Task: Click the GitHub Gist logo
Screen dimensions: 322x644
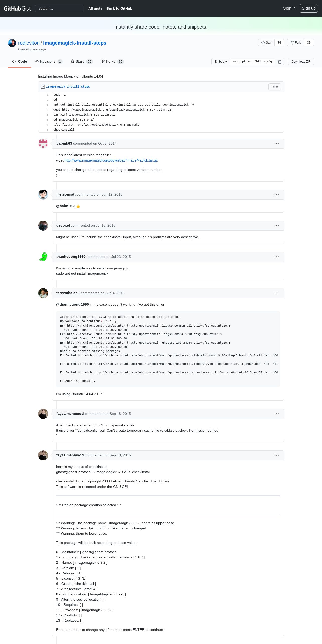Action: [x=17, y=8]
